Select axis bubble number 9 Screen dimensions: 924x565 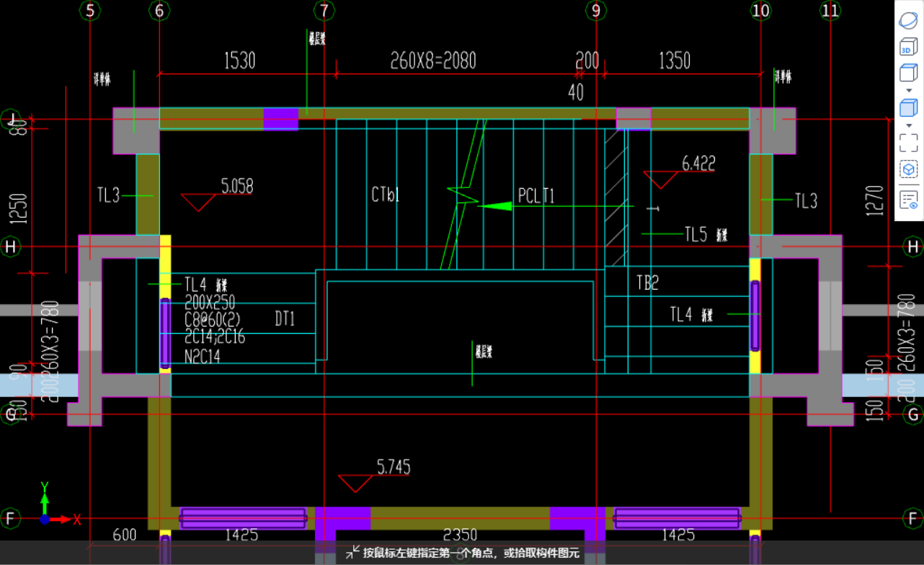click(x=595, y=10)
